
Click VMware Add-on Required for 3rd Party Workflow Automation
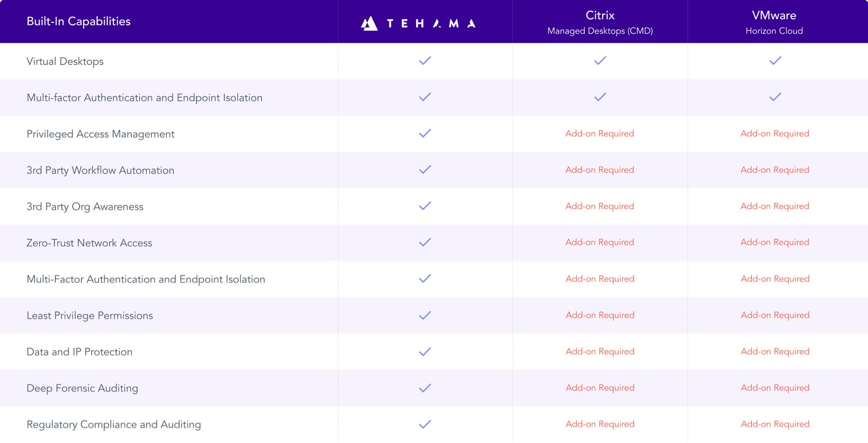tap(775, 170)
